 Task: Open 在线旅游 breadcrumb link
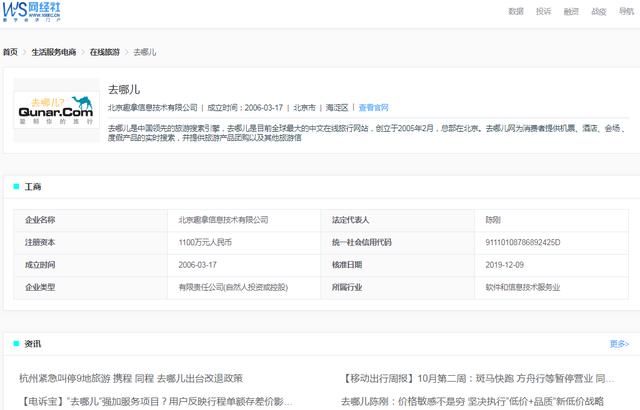point(104,52)
